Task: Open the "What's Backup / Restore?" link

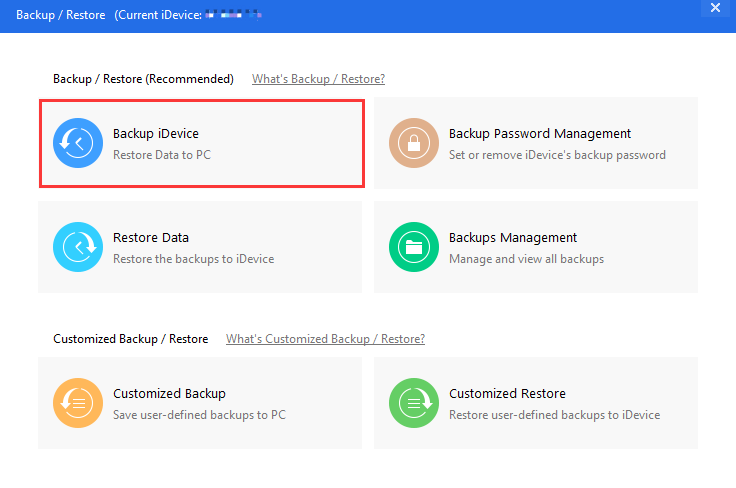Action: click(318, 79)
